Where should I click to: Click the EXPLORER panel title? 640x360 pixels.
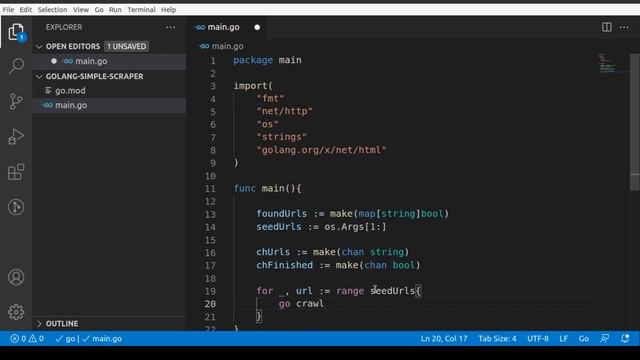tap(64, 27)
